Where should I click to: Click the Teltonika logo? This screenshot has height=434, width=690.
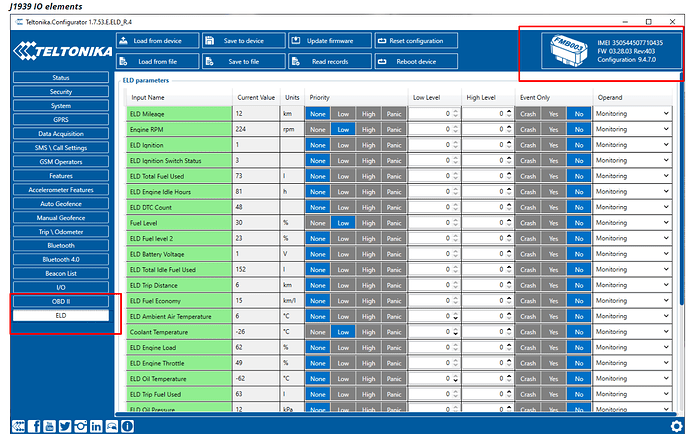point(62,51)
